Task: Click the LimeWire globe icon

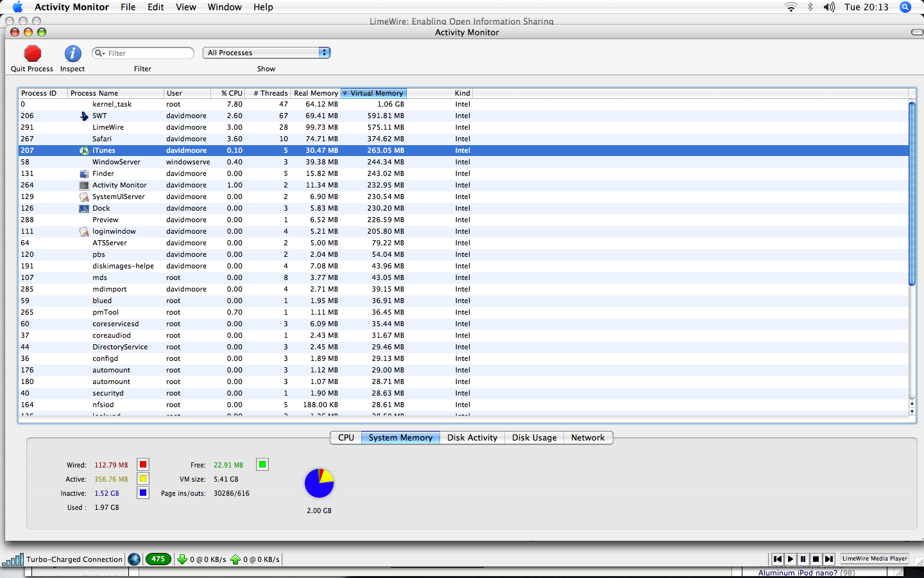Action: [x=134, y=559]
